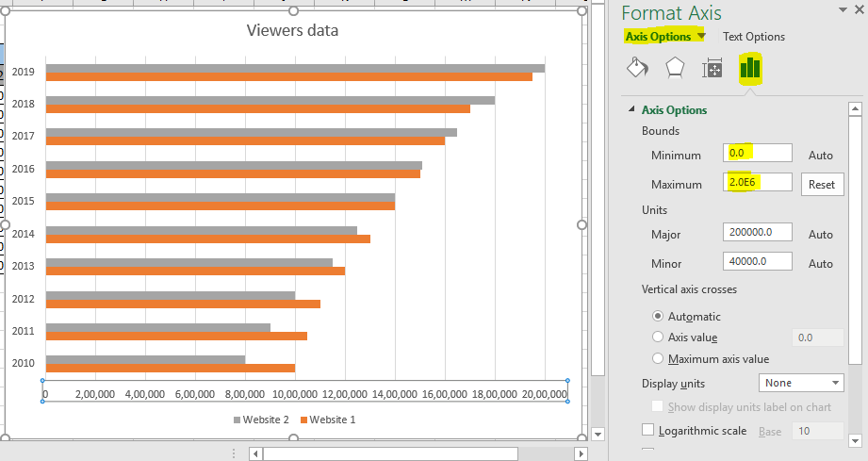Select the Axis value radio button
The image size is (868, 461).
658,337
